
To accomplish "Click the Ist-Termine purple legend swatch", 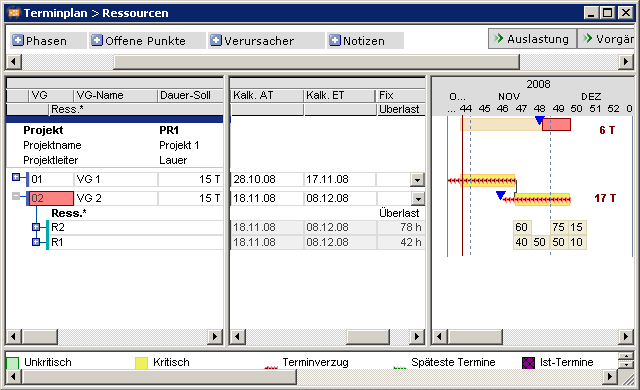I will pyautogui.click(x=528, y=363).
